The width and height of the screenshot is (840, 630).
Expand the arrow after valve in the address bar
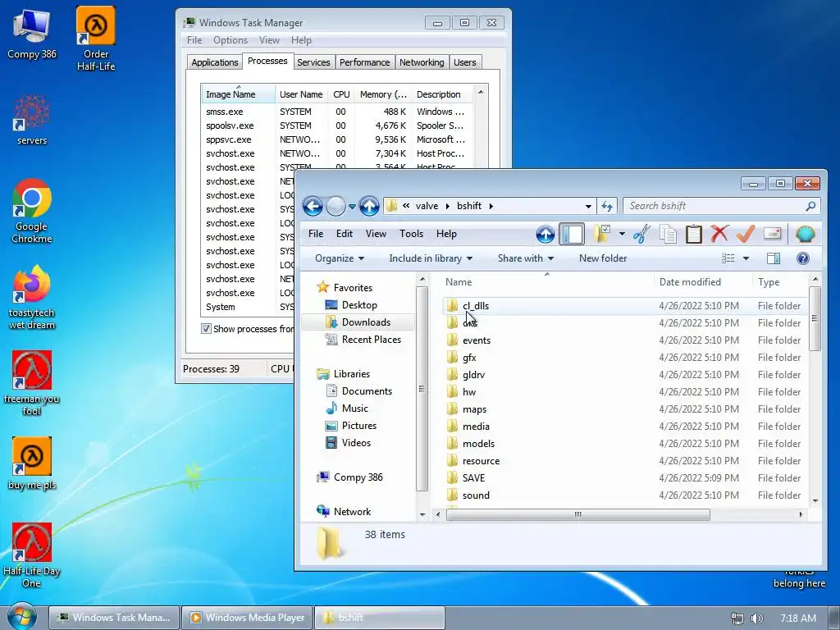[447, 206]
